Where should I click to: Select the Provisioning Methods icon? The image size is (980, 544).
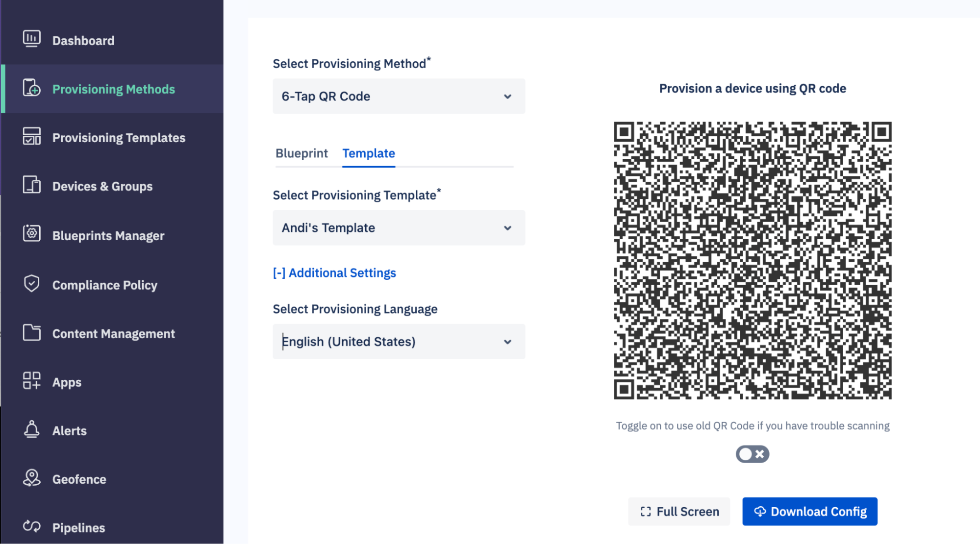[31, 89]
